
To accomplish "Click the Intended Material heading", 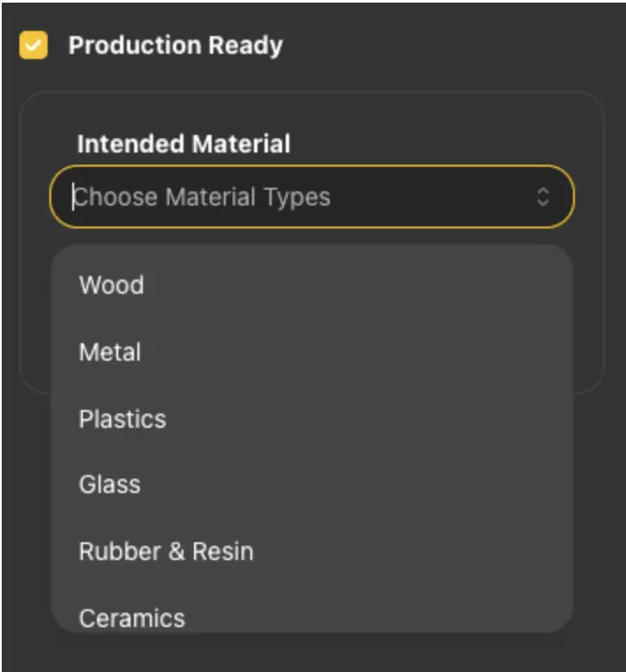I will click(x=183, y=144).
